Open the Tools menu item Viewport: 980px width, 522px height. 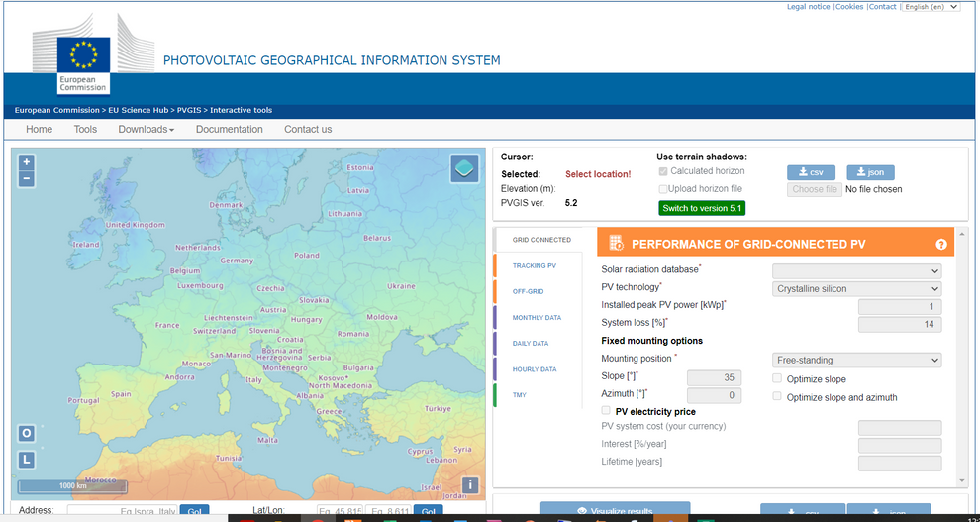coord(85,130)
